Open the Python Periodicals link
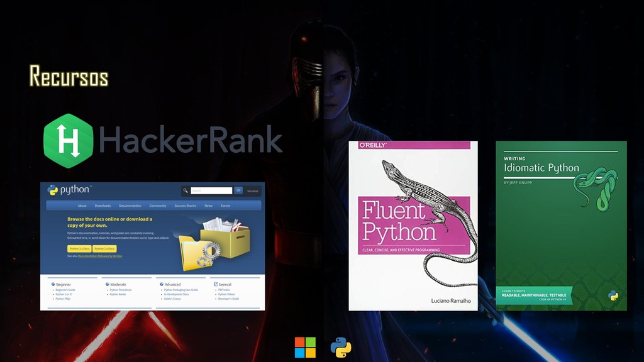644x362 pixels. (121, 290)
